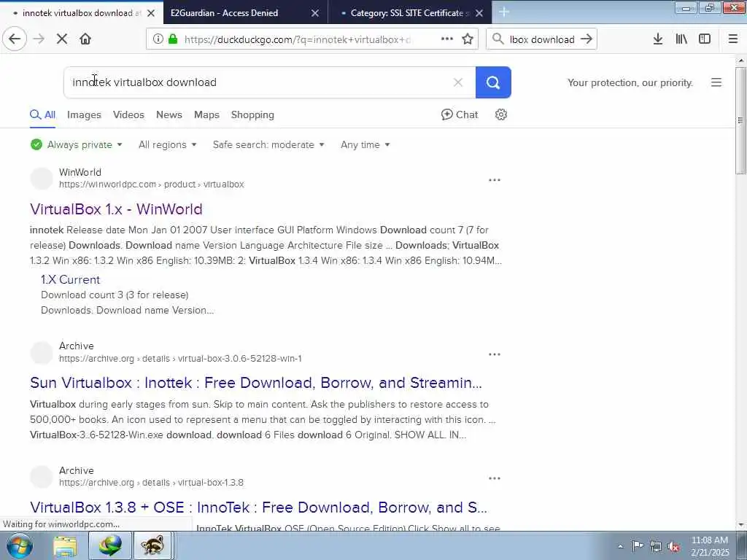This screenshot has height=560, width=747.
Task: Select the Shopping search tab
Action: 252,114
